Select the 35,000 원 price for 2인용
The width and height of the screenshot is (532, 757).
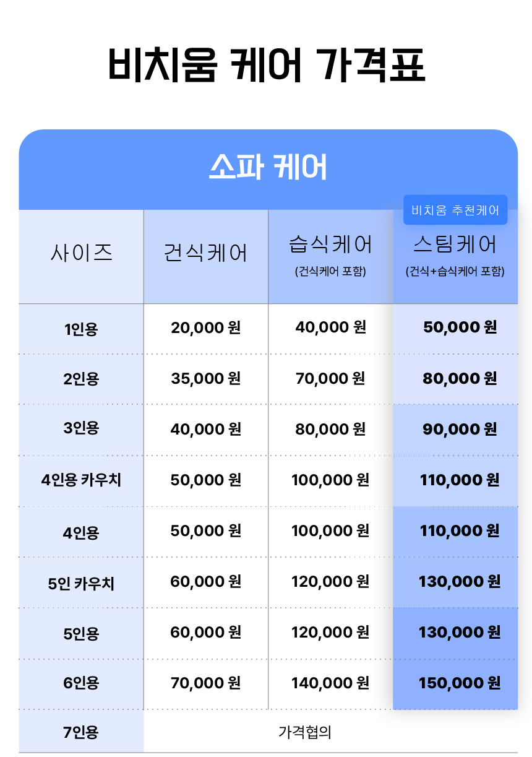[x=205, y=379]
